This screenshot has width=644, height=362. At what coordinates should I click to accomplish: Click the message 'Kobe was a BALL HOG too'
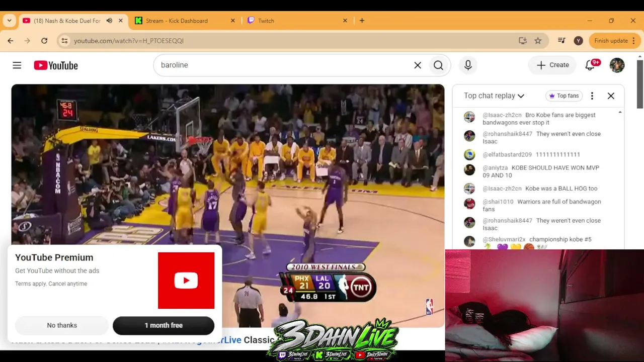[561, 189]
